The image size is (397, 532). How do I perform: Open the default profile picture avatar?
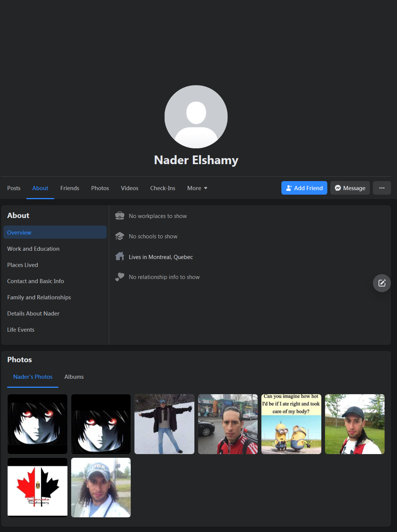coord(196,117)
